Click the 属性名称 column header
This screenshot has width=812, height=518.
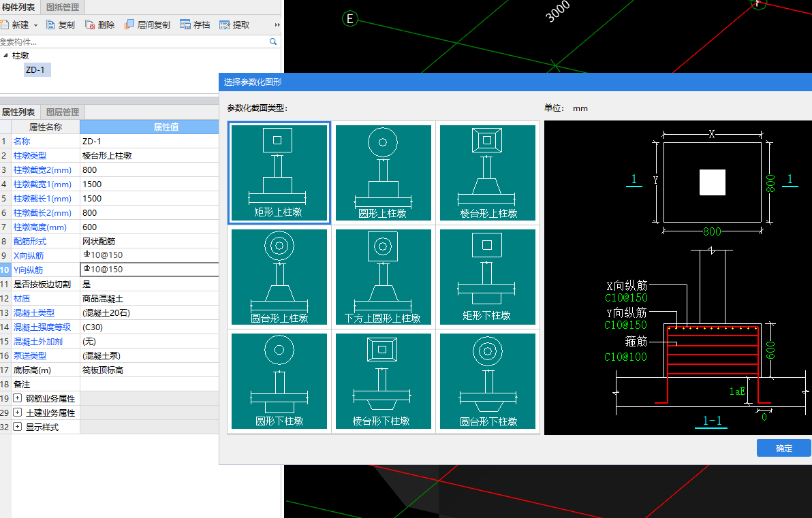point(46,127)
